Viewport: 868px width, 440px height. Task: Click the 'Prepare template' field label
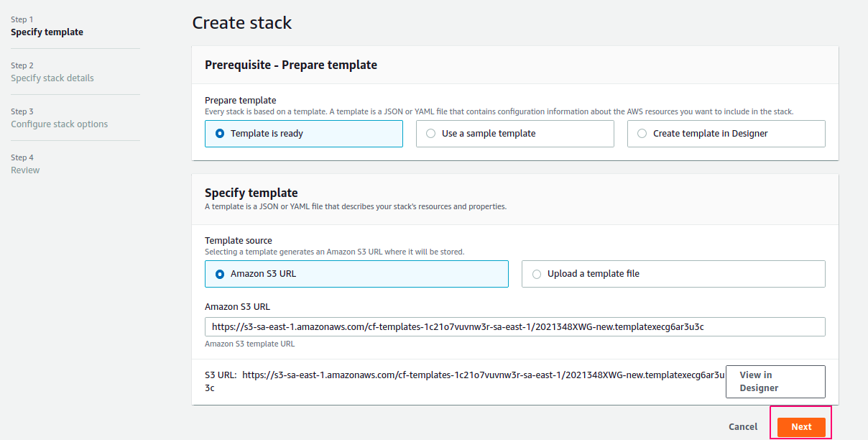click(x=241, y=100)
